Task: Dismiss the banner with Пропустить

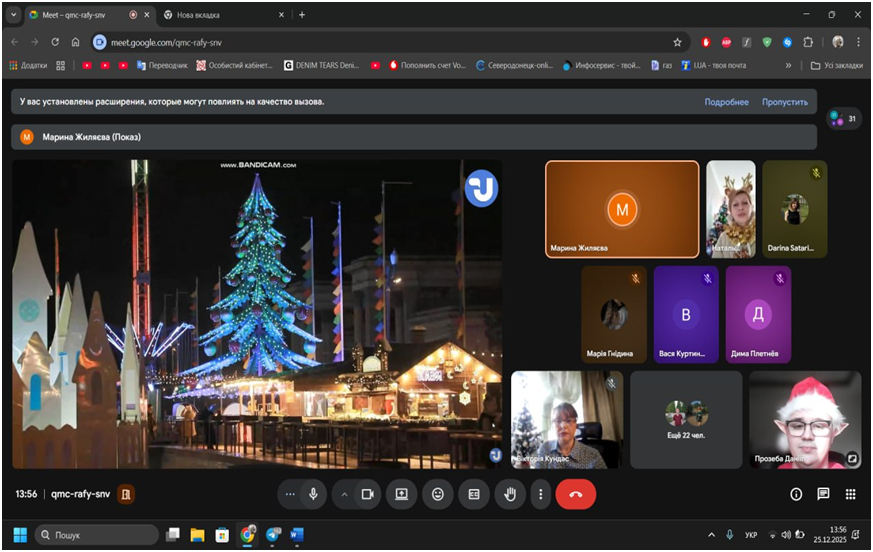Action: coord(784,102)
